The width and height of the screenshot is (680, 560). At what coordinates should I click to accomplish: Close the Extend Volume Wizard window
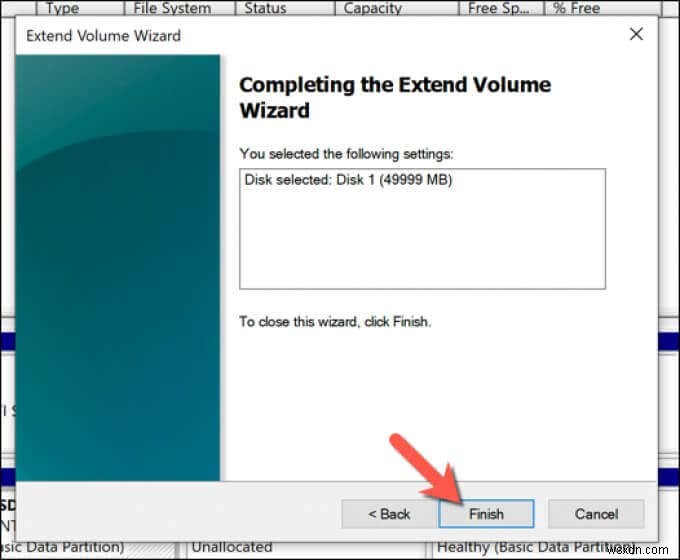(x=636, y=34)
